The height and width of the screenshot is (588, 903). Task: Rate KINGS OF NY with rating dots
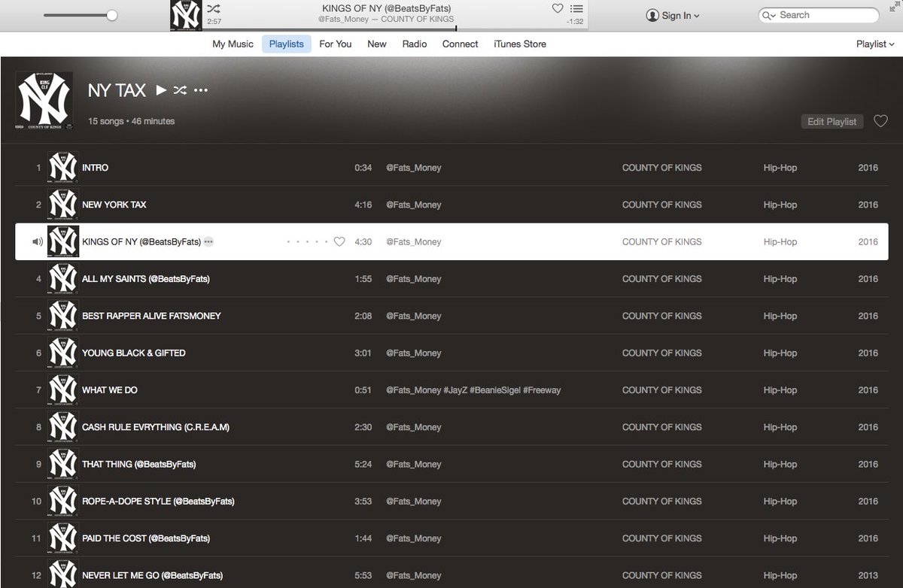pos(307,241)
